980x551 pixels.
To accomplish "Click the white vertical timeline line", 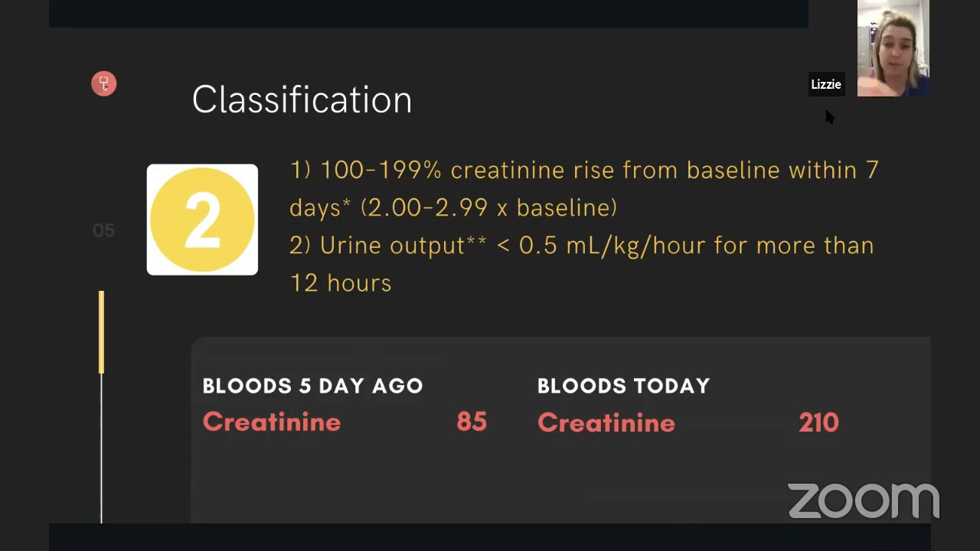I will (101, 452).
